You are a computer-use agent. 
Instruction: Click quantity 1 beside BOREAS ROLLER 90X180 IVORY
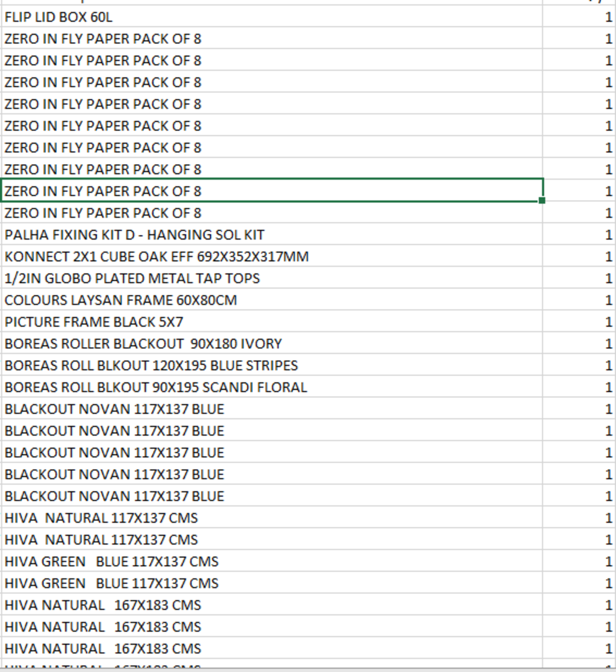tap(579, 343)
